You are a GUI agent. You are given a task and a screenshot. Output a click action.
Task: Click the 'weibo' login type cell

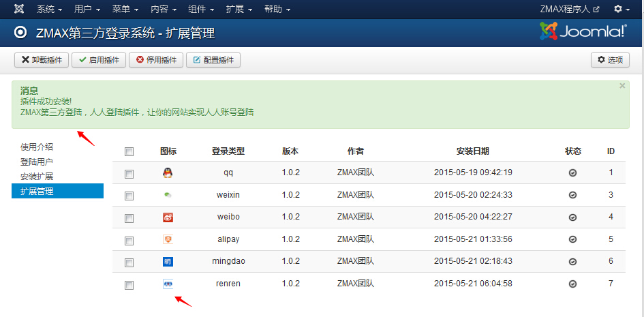[228, 217]
